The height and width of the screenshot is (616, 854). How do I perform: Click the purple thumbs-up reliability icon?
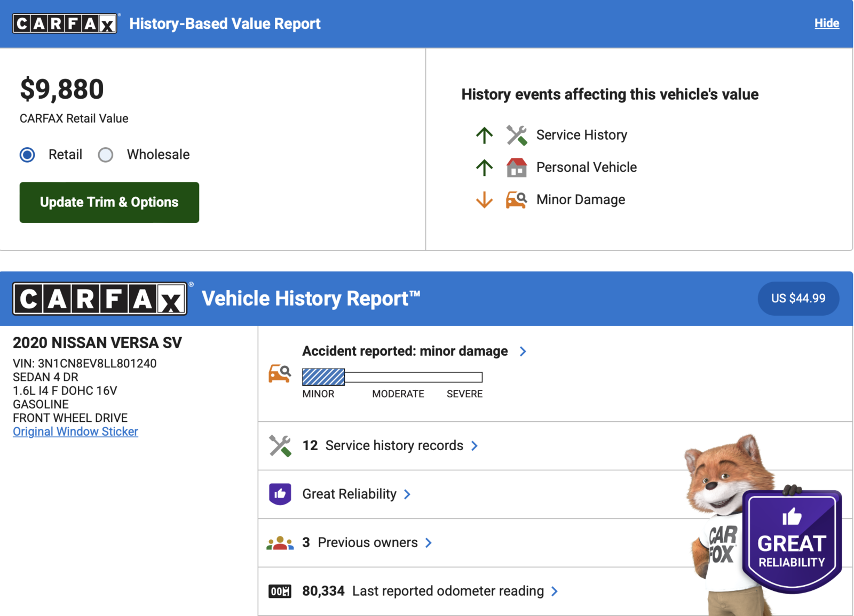280,494
